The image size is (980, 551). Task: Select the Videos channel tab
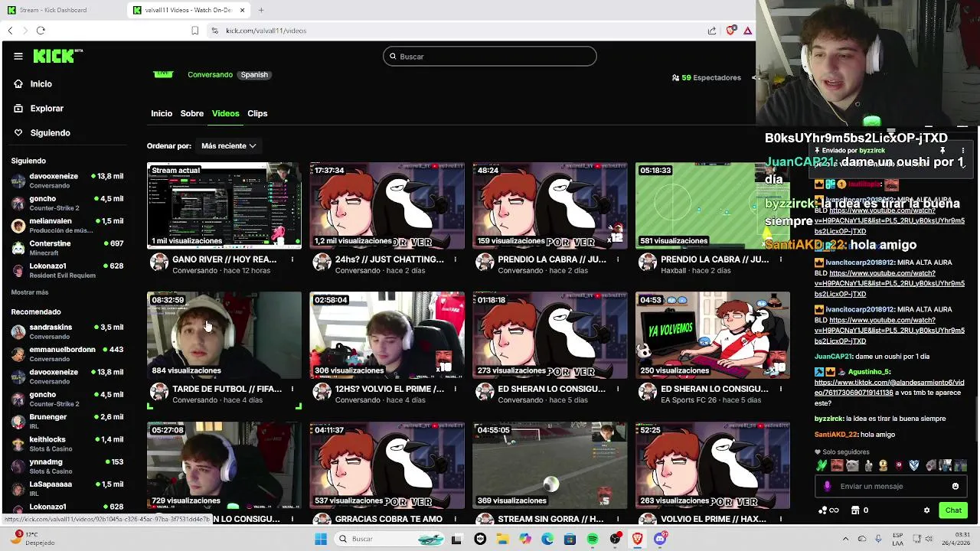[225, 113]
